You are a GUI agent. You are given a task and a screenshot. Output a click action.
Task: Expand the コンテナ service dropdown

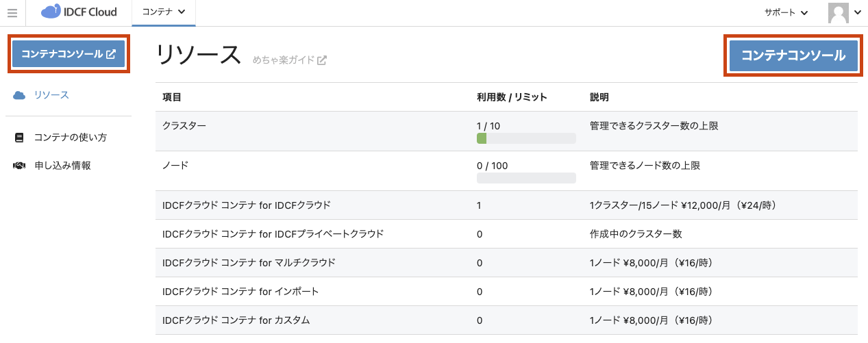pyautogui.click(x=163, y=12)
